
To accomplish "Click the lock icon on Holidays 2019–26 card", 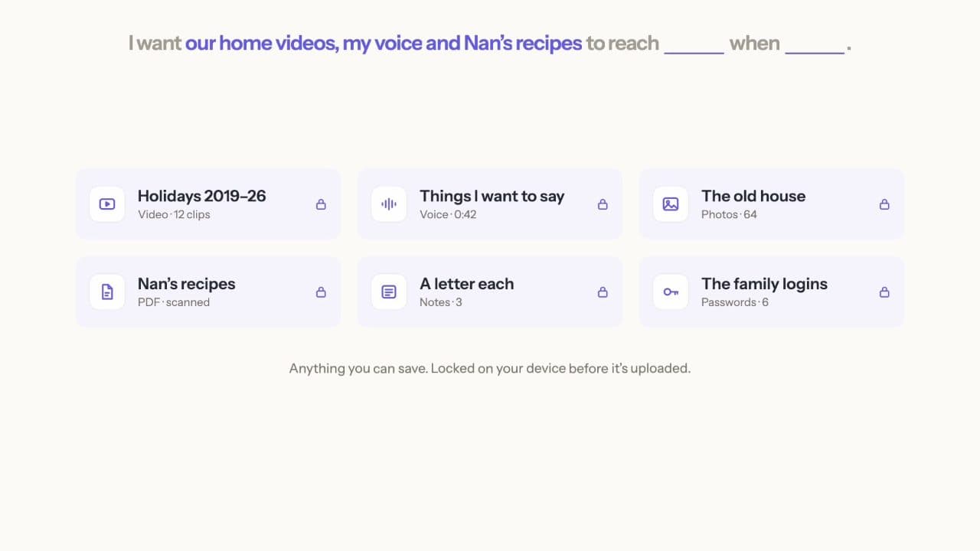I will coord(321,204).
